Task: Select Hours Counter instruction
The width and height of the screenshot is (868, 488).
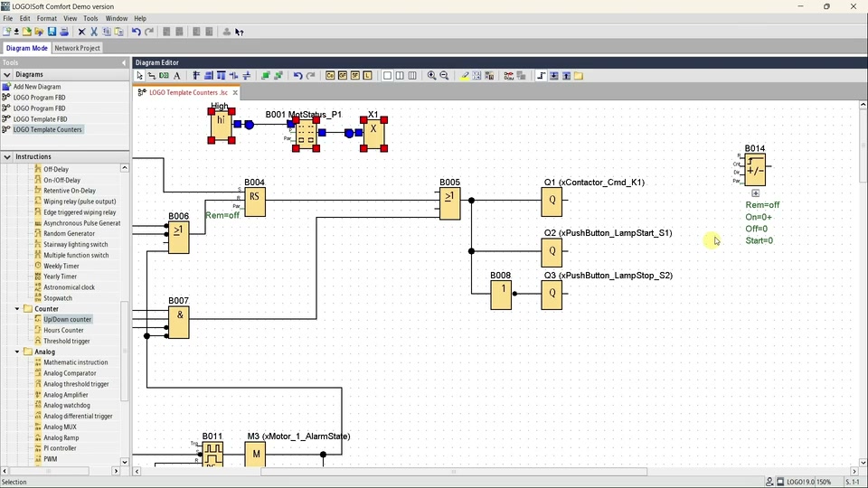Action: pos(63,331)
